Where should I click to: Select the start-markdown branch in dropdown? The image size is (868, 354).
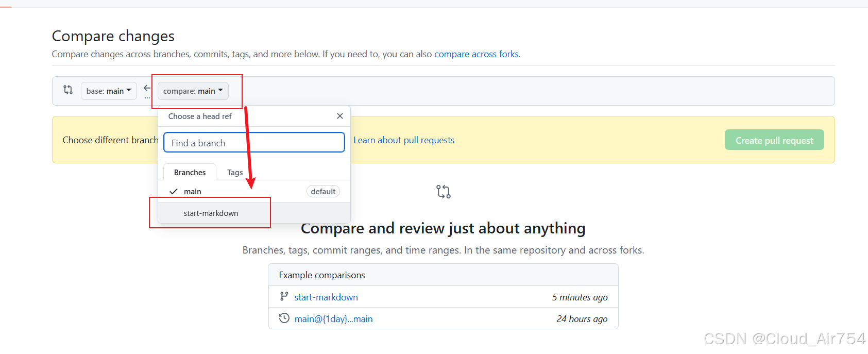pyautogui.click(x=254, y=213)
